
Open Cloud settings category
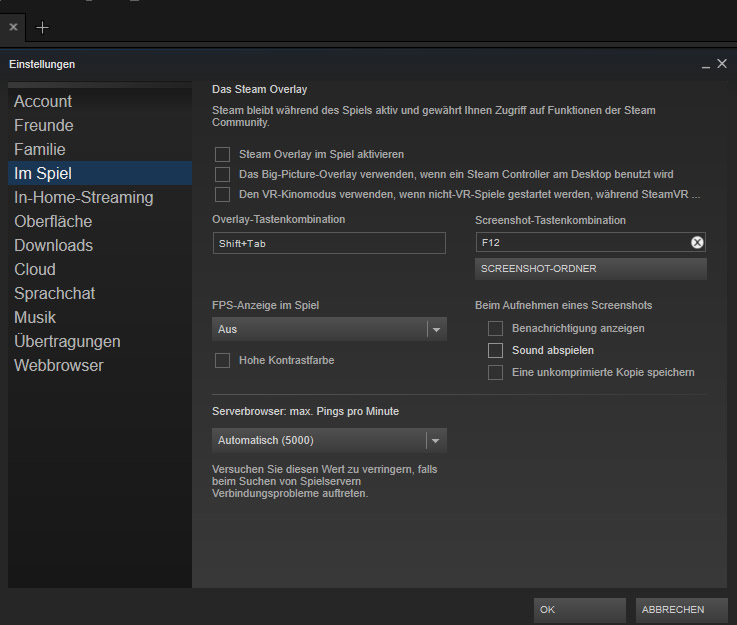point(100,269)
